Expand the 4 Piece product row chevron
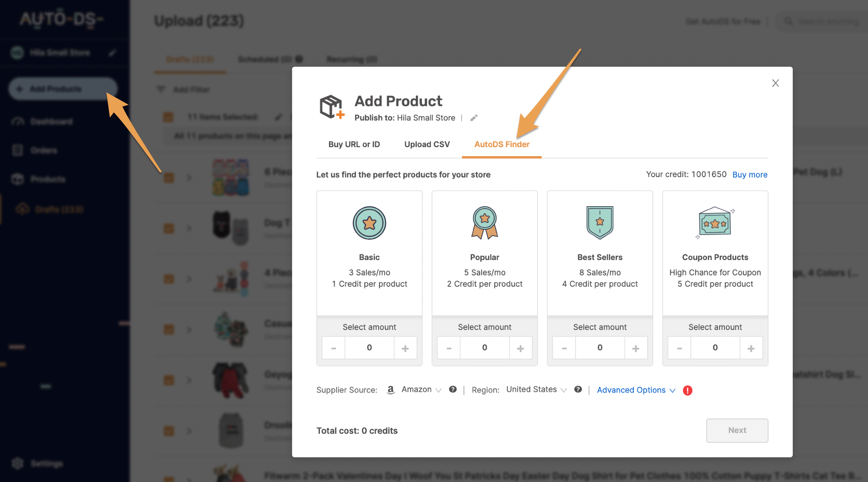Screen dimensions: 868x482 click(189, 279)
